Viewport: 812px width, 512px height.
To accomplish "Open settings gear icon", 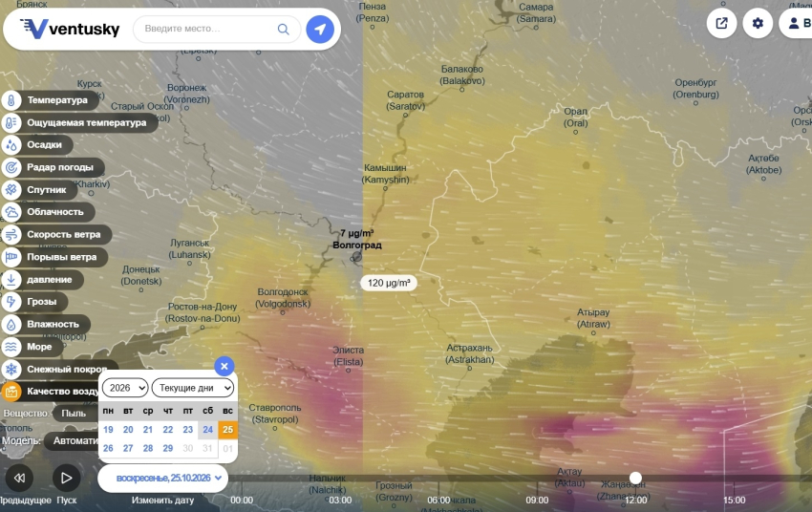I will (x=758, y=23).
